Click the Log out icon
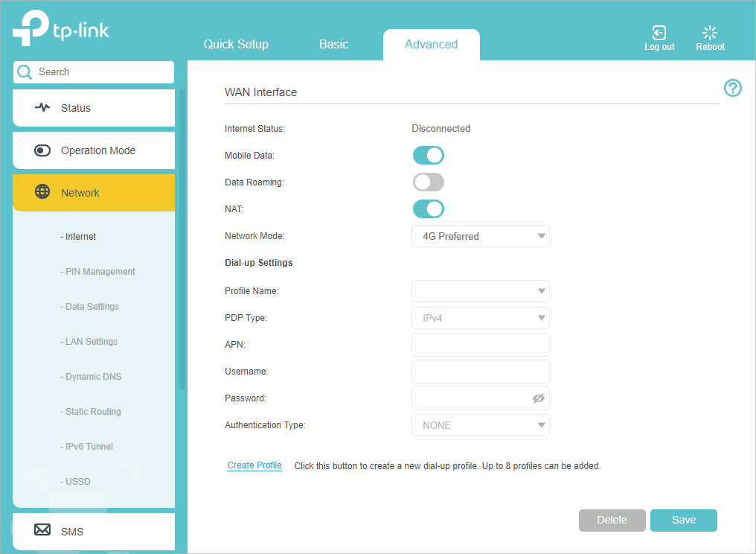 (659, 33)
